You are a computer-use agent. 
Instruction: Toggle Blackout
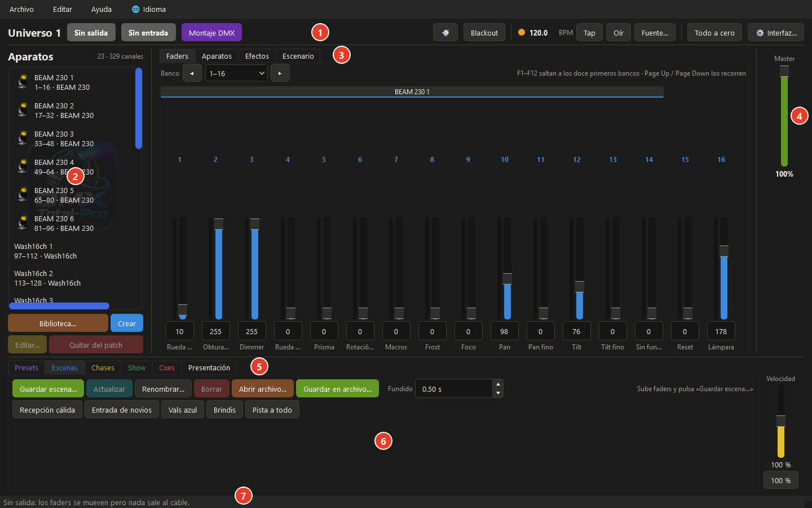coord(484,33)
